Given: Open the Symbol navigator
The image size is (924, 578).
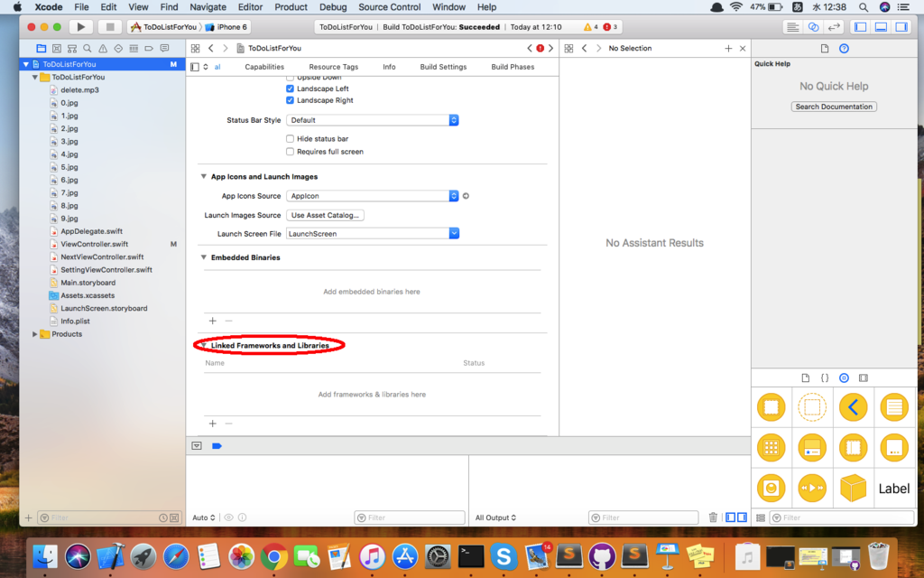Looking at the screenshot, I should point(72,49).
